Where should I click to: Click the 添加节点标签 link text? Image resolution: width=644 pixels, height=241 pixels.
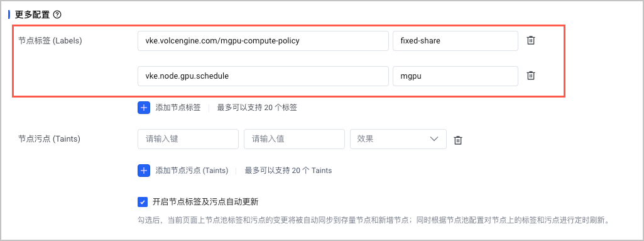178,108
